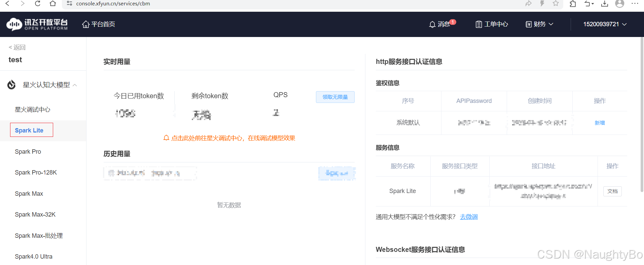Open the browser home page icon
Screen dimensions: 644x265
(53, 3)
